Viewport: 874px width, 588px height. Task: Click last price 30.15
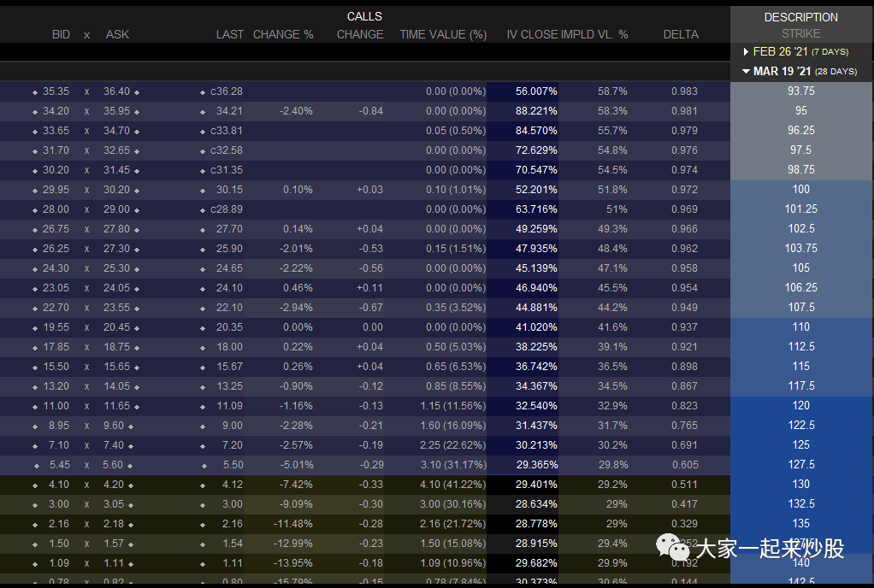click(x=230, y=190)
